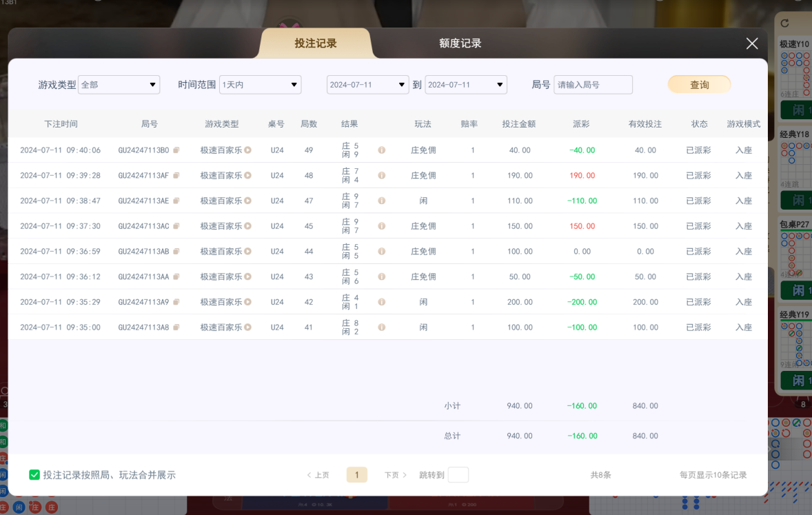Screen dimensions: 812x515
Task: Expand the 时间范围 dropdown showing 1天内
Action: [x=260, y=84]
